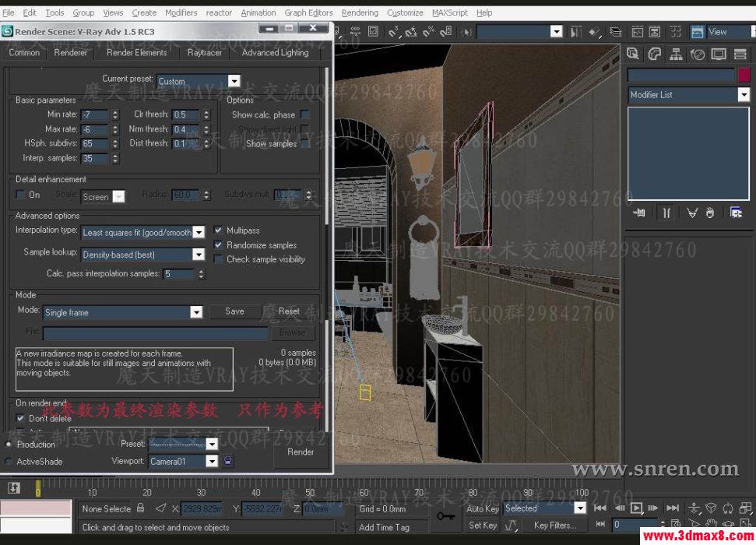The image size is (756, 545).
Task: Click the Maximize Viewport Toggle icon
Action: coord(746,522)
